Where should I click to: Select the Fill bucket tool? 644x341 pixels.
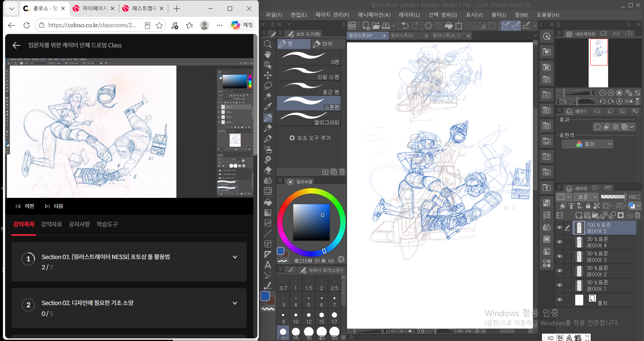[267, 202]
